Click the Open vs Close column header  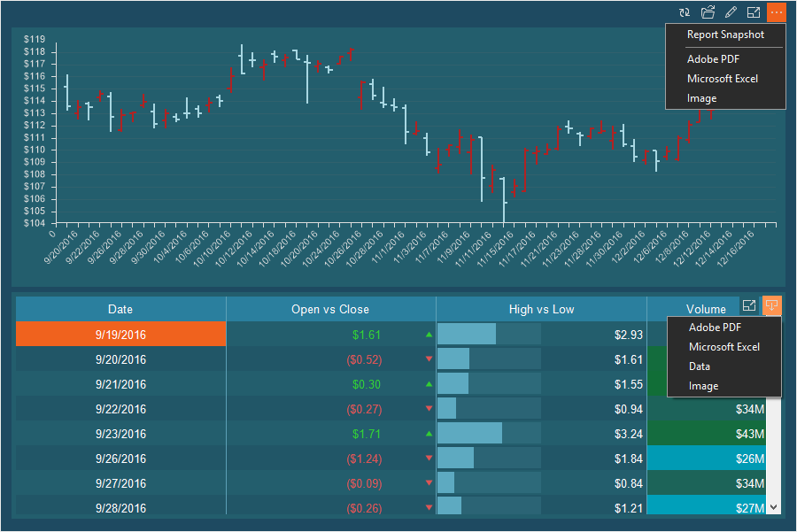pos(330,309)
